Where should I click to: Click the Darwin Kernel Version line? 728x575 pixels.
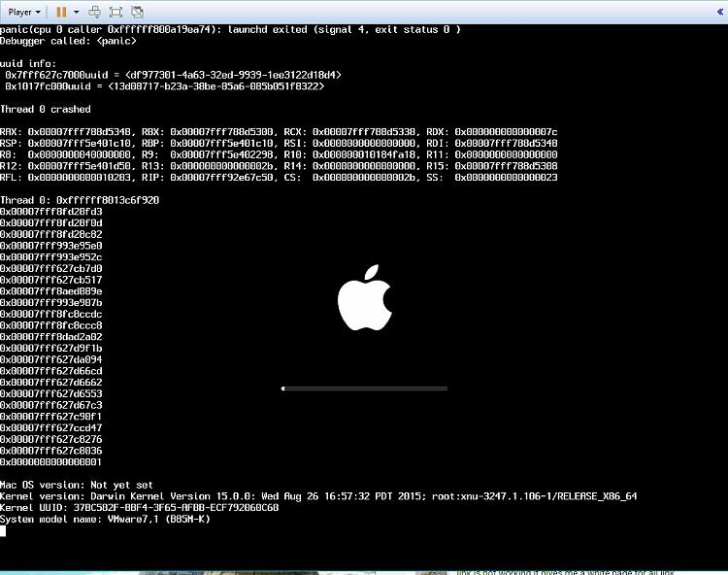pyautogui.click(x=319, y=496)
